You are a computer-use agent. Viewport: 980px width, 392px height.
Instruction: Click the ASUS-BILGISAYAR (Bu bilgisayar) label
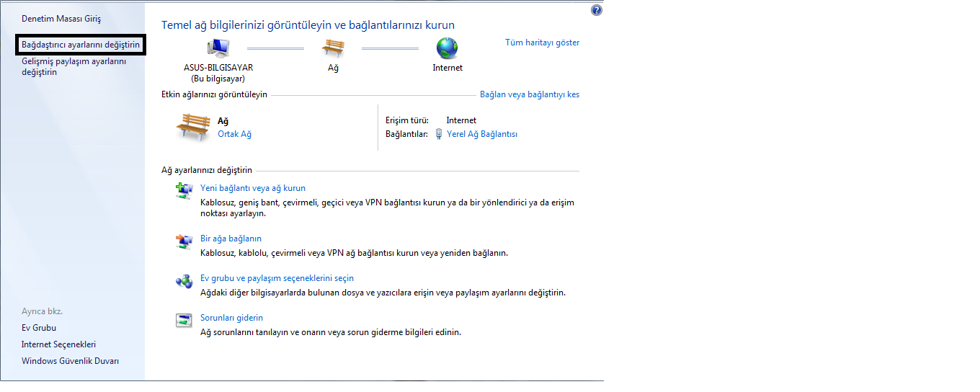pos(218,73)
